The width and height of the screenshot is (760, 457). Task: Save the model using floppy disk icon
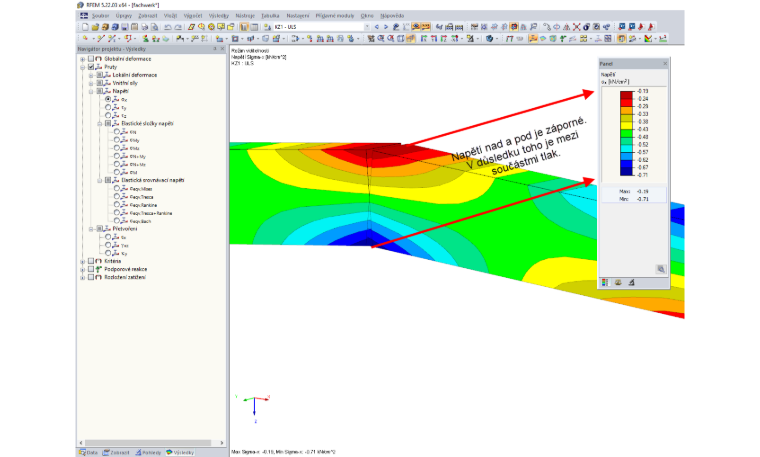(x=125, y=27)
